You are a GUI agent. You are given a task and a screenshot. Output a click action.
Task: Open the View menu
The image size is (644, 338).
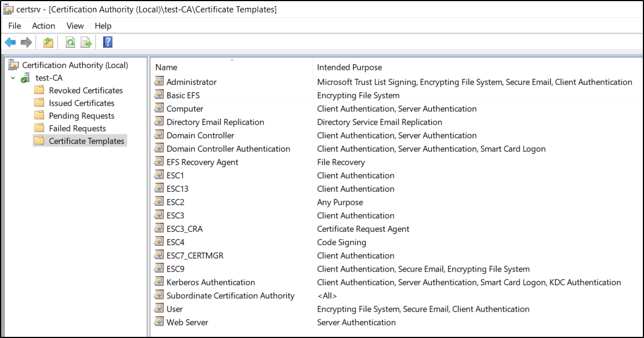[x=75, y=26]
